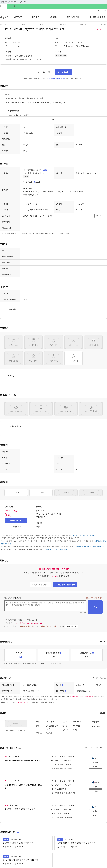
Task: Open 개인정보보호법 상세 보기
Action: pos(40,585)
